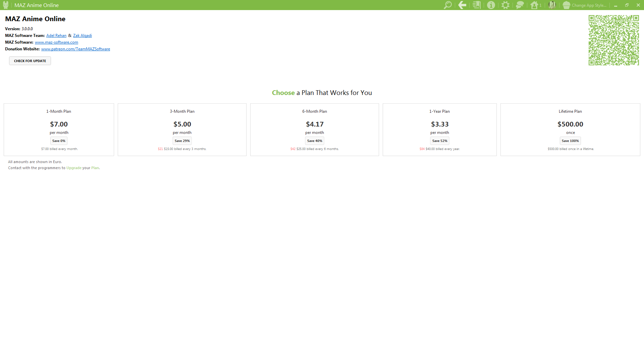The height and width of the screenshot is (348, 644).
Task: Open Change App Style menu
Action: pyautogui.click(x=585, y=5)
